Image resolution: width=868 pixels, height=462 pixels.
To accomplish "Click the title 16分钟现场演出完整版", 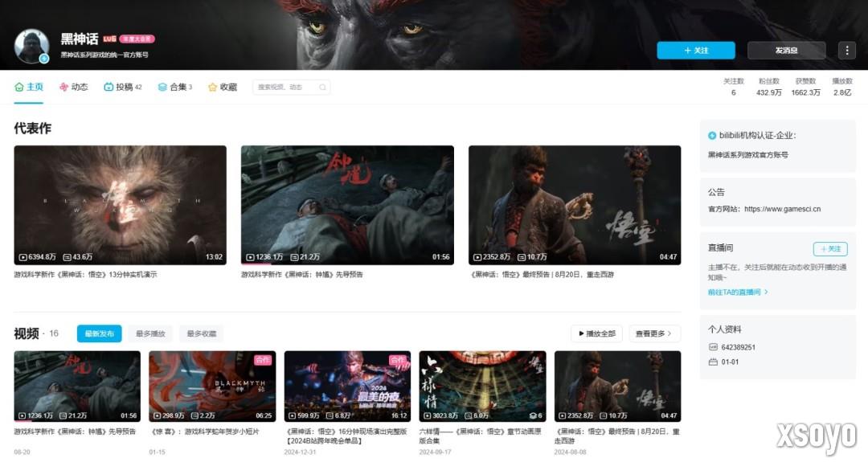I will click(x=346, y=436).
